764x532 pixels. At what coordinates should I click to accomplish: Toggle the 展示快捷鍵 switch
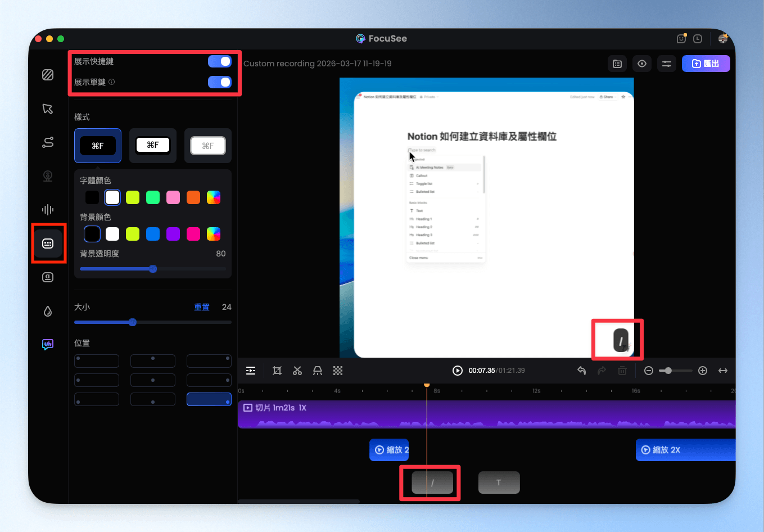pyautogui.click(x=219, y=61)
